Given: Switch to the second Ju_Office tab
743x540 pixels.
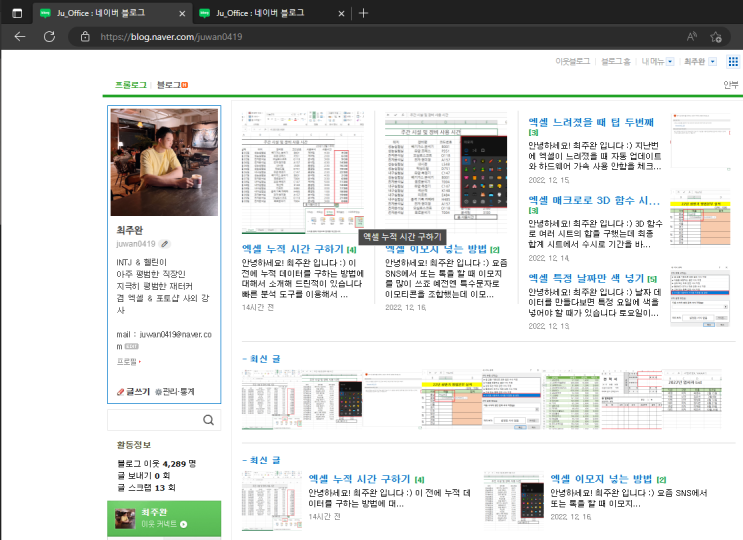Looking at the screenshot, I should 272,13.
